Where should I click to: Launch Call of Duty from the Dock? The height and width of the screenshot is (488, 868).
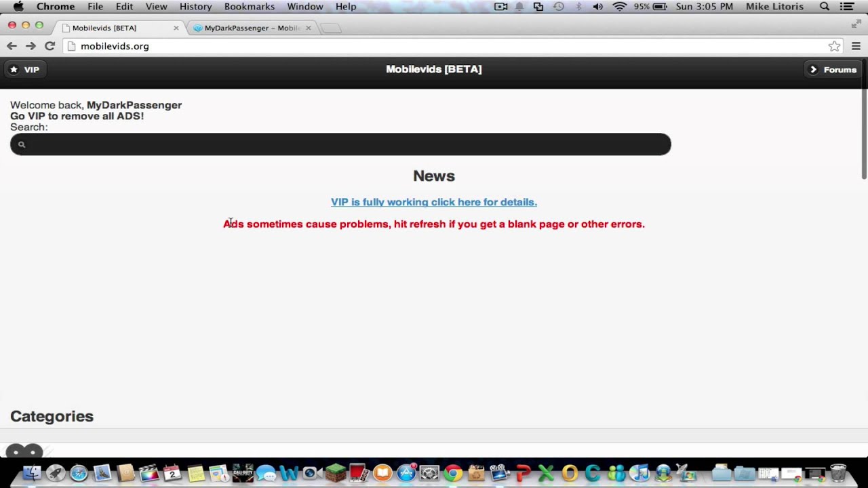(243, 472)
